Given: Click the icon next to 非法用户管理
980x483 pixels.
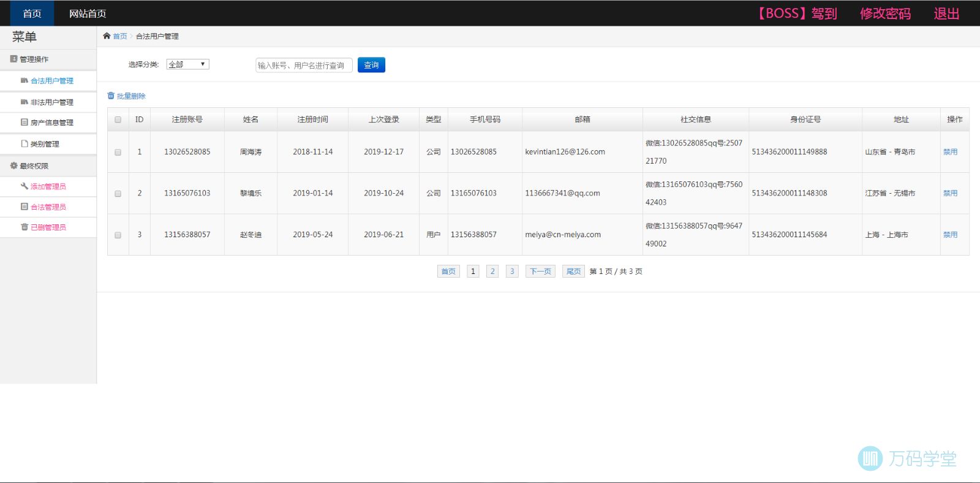Looking at the screenshot, I should point(24,102).
